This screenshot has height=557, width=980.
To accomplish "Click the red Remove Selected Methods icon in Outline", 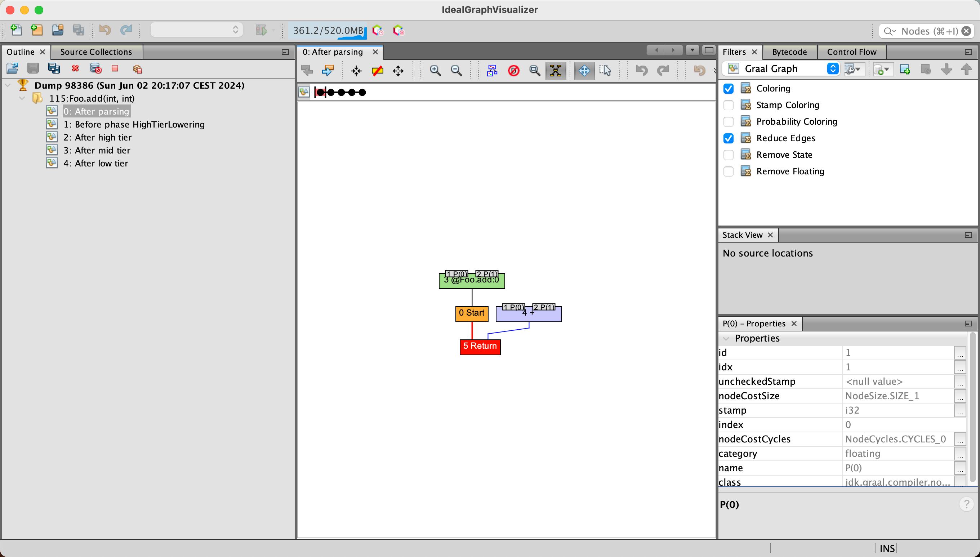I will click(x=75, y=69).
